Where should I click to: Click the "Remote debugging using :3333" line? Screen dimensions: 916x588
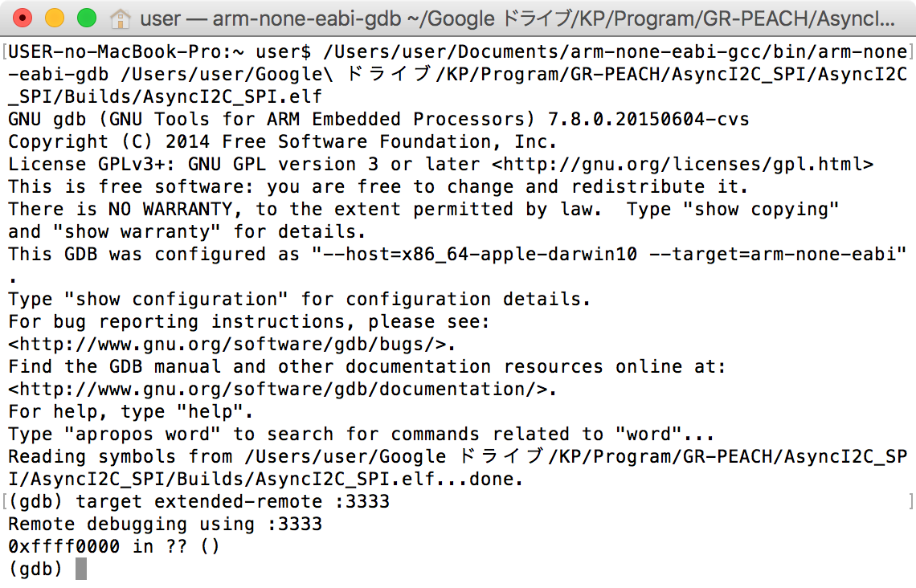tap(165, 525)
